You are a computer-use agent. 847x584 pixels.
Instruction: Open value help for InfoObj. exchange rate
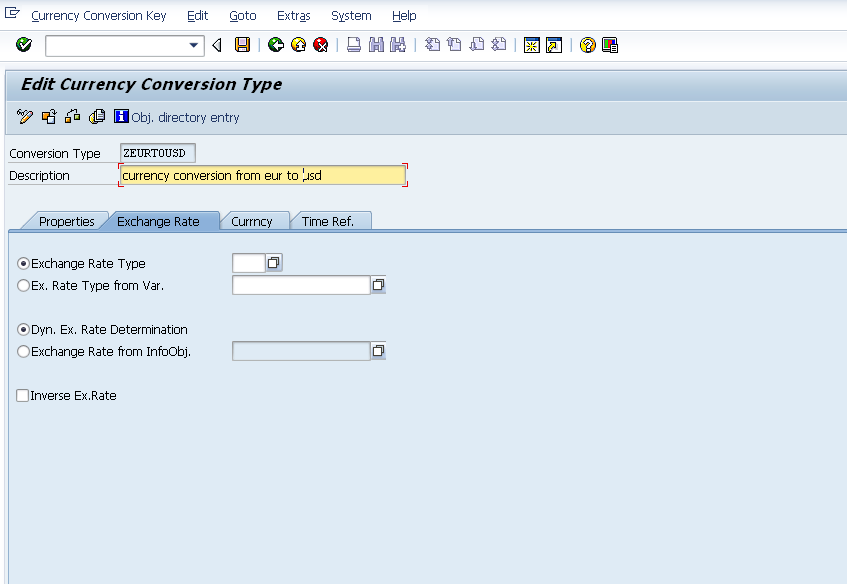coord(378,351)
